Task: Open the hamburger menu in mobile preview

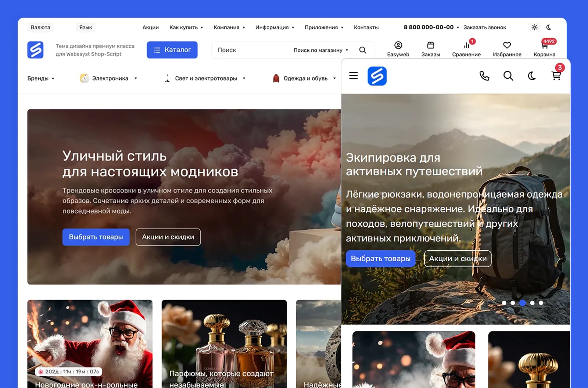Action: 354,76
